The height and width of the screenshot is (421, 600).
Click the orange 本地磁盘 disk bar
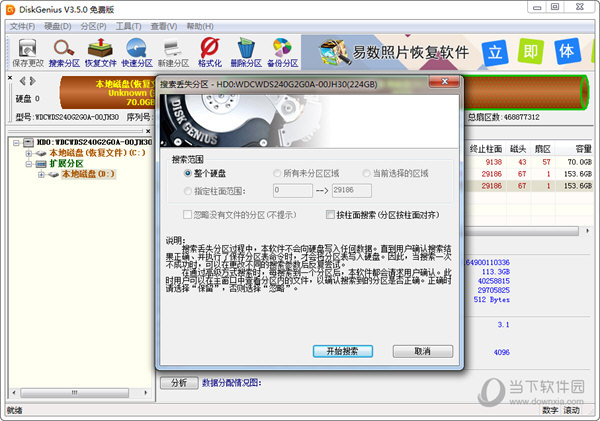(108, 92)
